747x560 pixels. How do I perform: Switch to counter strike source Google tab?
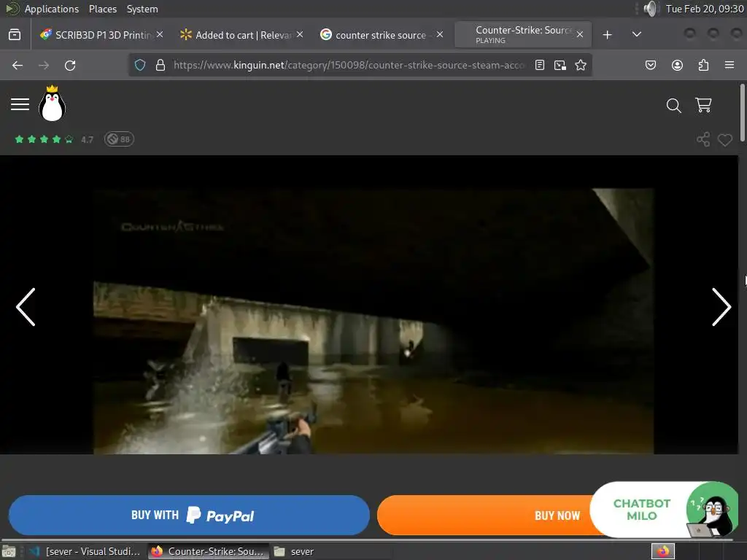tap(382, 35)
